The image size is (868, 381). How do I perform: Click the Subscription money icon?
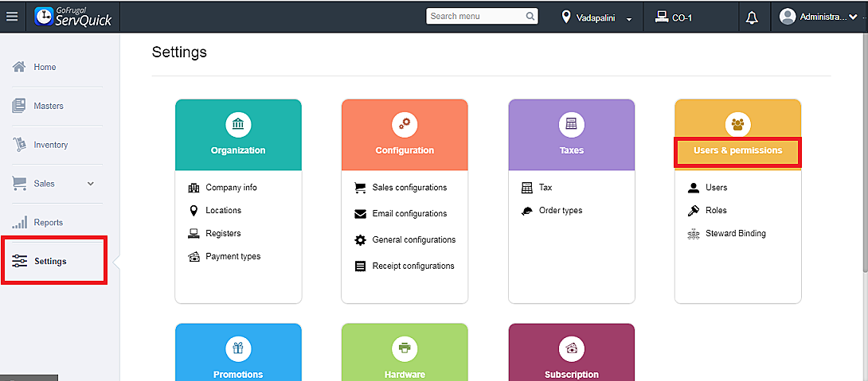click(x=571, y=348)
